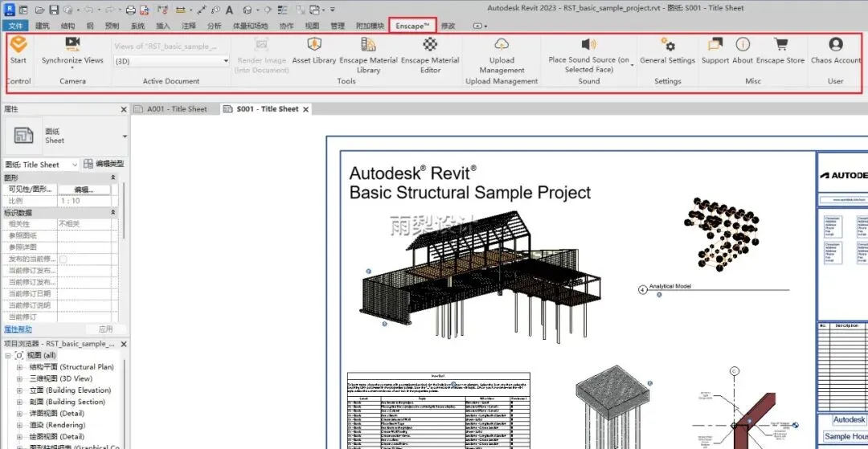868x449 pixels.
Task: Open the Enscape Asset Library
Action: click(314, 43)
